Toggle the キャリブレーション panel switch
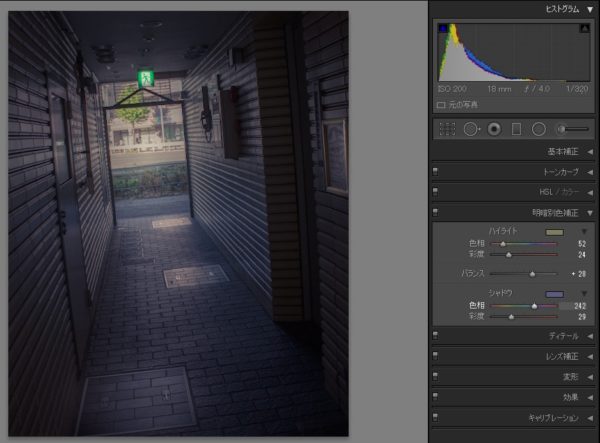Image resolution: width=600 pixels, height=443 pixels. point(435,418)
